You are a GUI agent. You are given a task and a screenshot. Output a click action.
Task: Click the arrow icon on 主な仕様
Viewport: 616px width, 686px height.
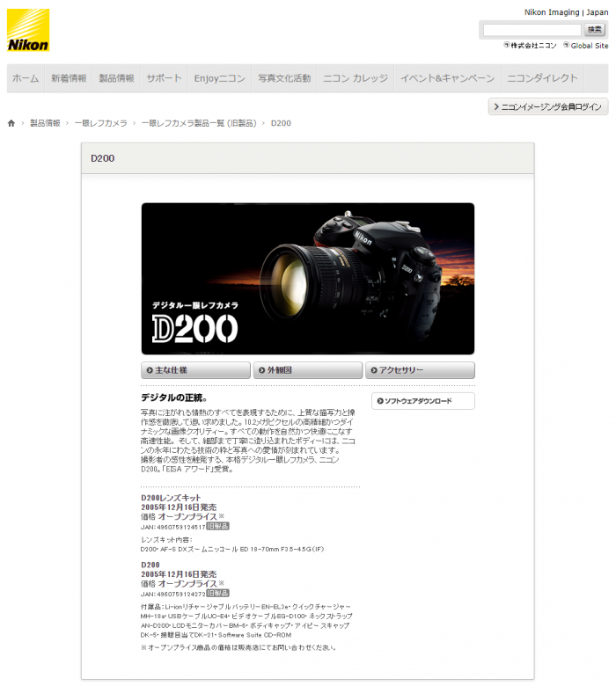150,370
